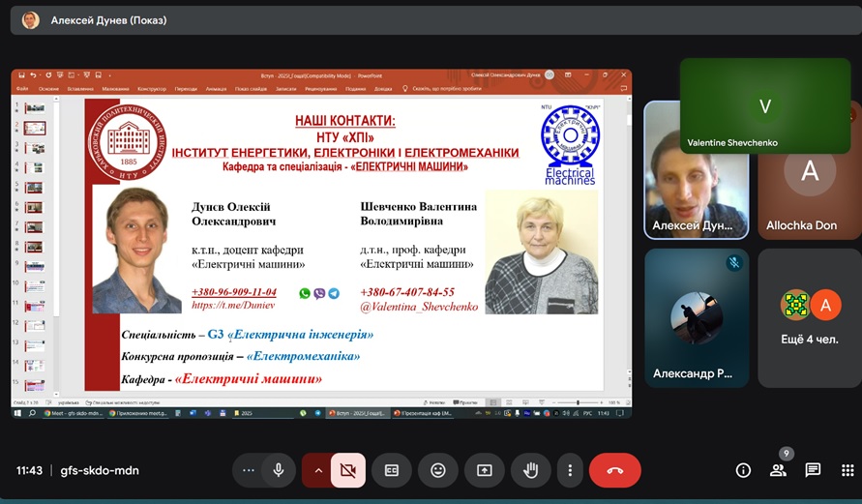
Task: Open the 'Ещё 4 чел.' tile
Action: [809, 317]
